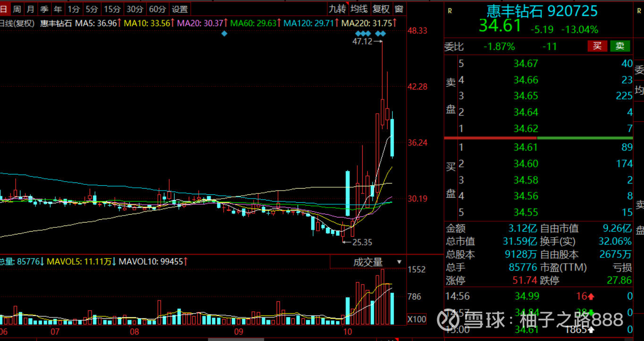Click the MAVOL5: 11.11万 volume legend
The width and height of the screenshot is (644, 341).
click(x=82, y=261)
